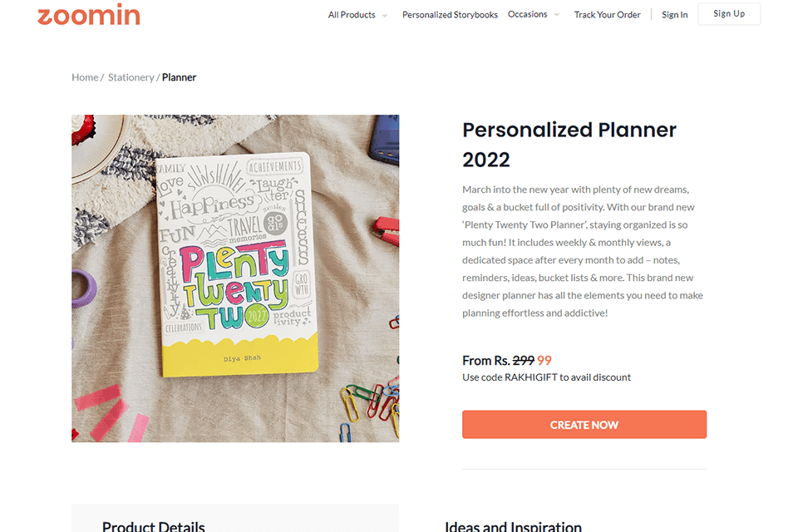Click the Ideas and Inspiration heading
The image size is (798, 532).
click(x=513, y=526)
